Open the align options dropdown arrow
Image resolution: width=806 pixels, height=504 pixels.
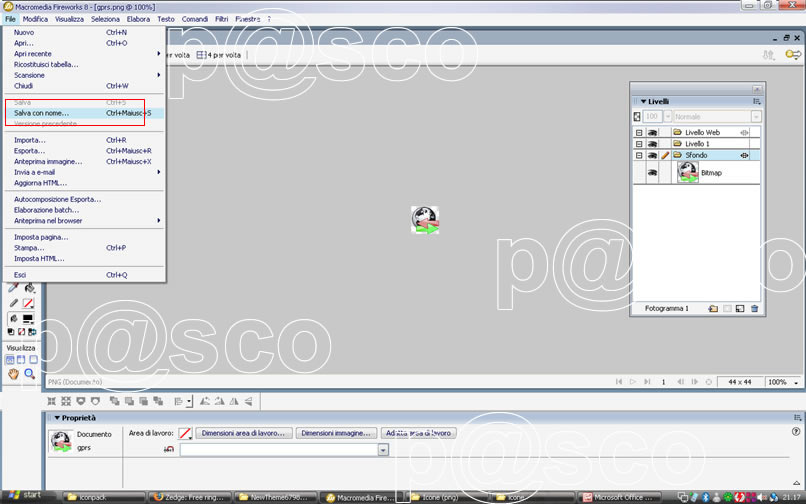click(x=190, y=401)
